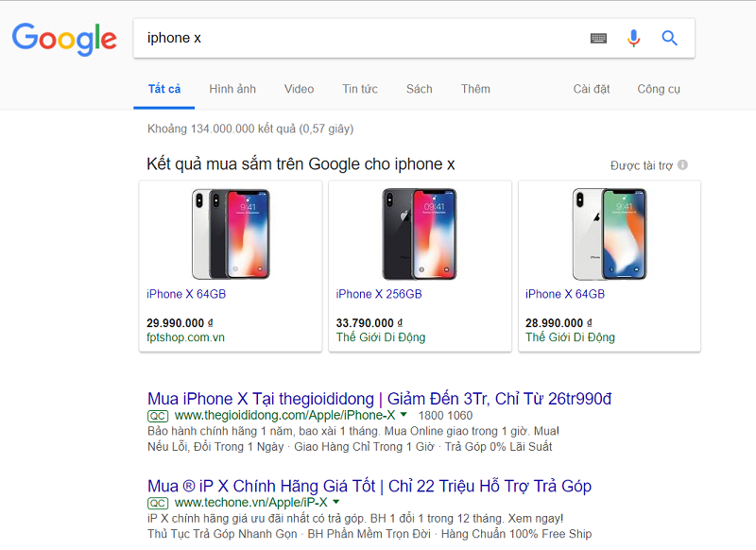Open the on-screen keyboard icon
756x550 pixels.
(x=598, y=39)
